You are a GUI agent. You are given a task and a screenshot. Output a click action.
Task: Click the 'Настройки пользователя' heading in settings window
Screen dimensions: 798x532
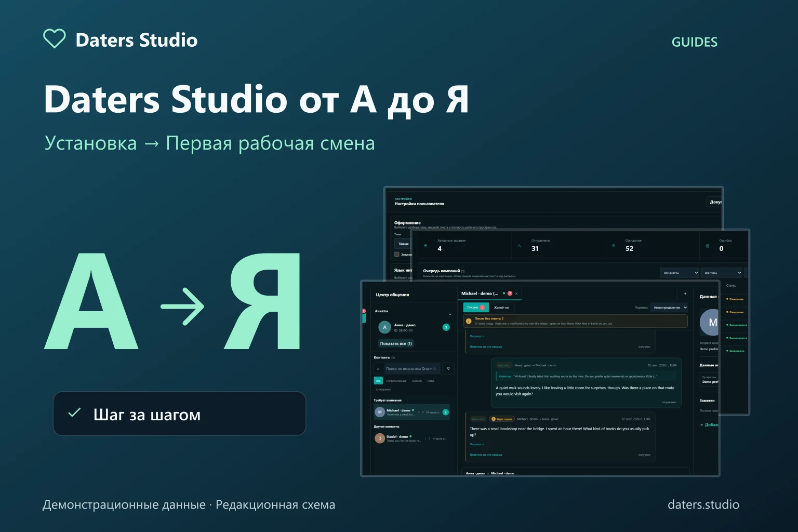[419, 204]
